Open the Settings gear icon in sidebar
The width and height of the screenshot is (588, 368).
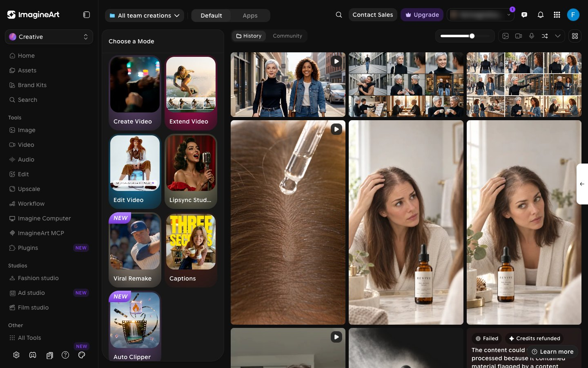16,355
